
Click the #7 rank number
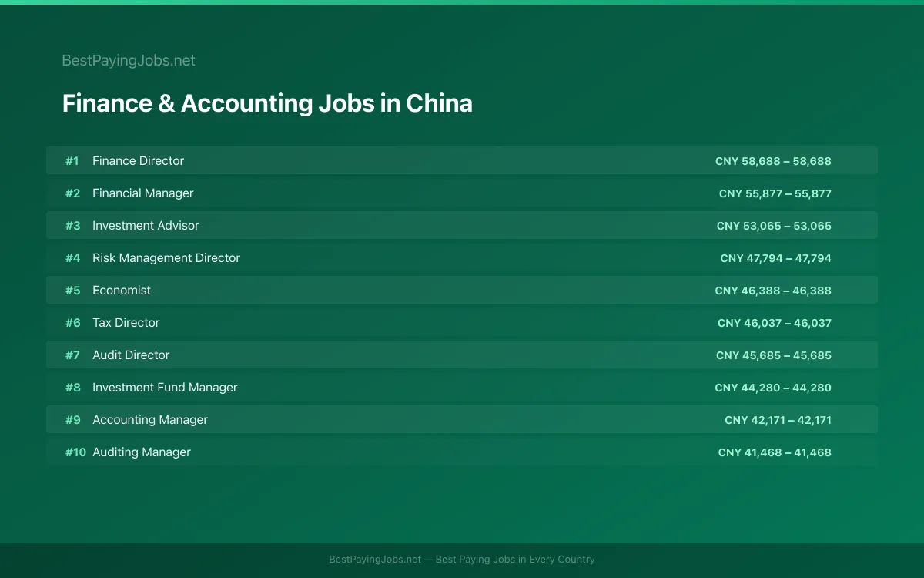(72, 355)
